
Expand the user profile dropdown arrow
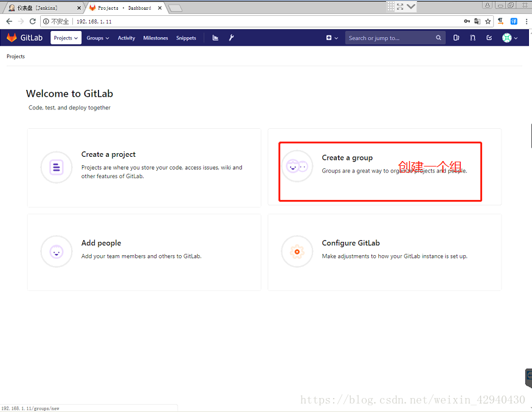pyautogui.click(x=516, y=38)
